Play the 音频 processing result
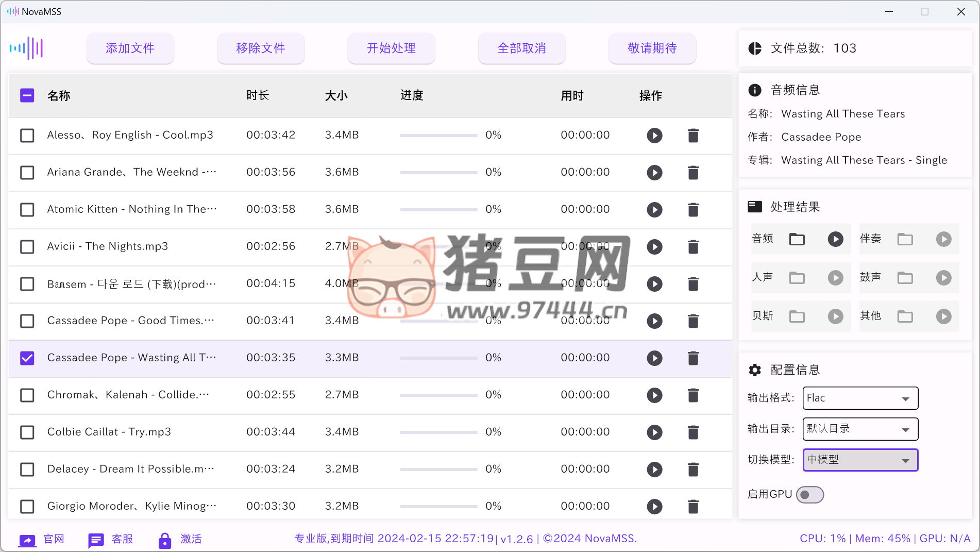This screenshot has width=980, height=552. point(835,239)
